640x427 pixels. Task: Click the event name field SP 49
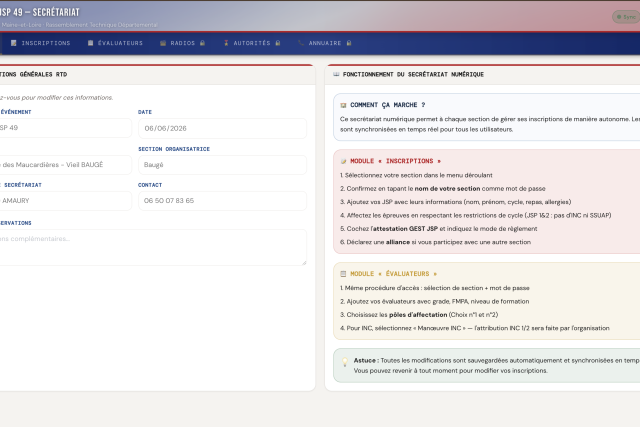(64, 128)
